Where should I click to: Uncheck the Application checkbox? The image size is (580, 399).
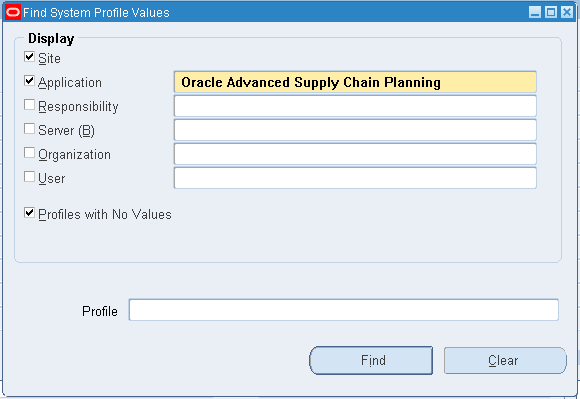pos(30,81)
